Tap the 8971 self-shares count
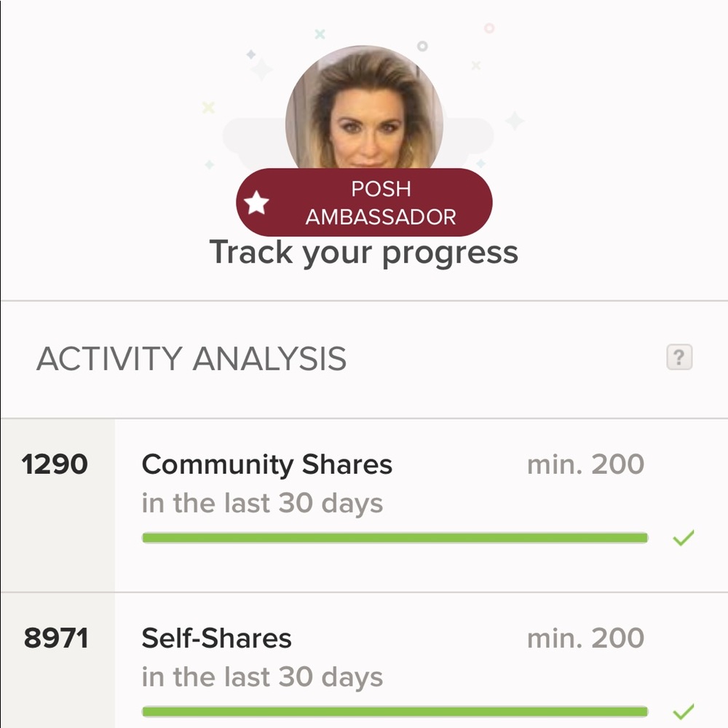The image size is (728, 728). tap(56, 638)
